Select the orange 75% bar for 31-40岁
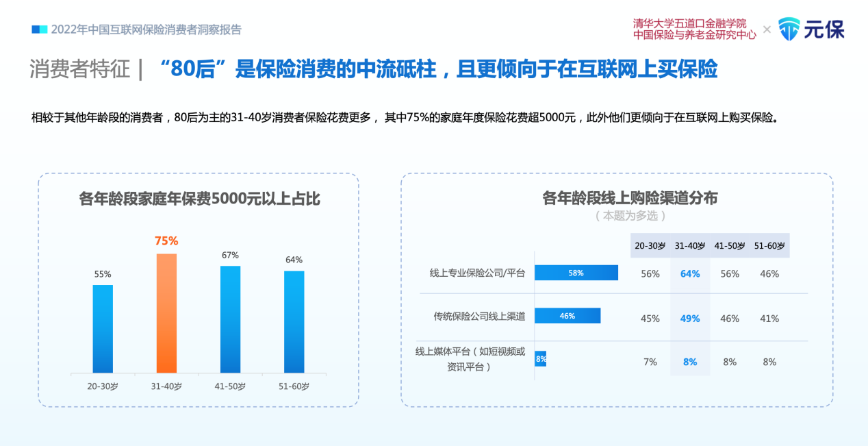 click(x=166, y=313)
